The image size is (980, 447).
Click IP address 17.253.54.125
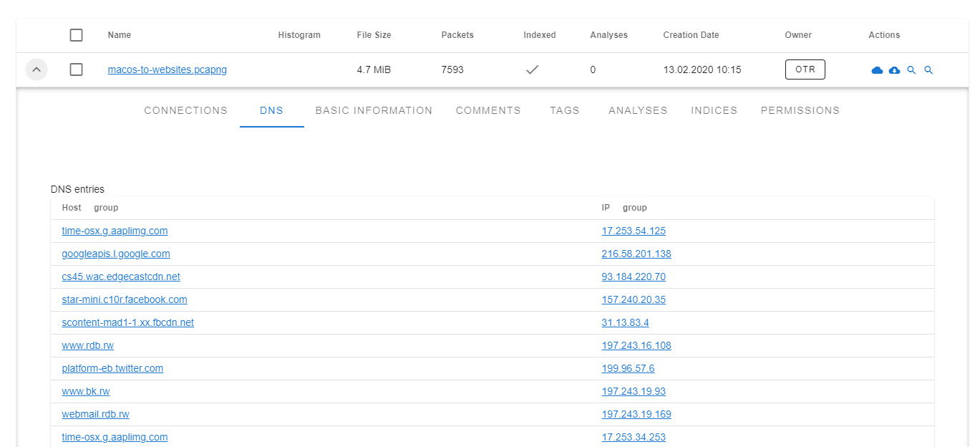click(634, 231)
